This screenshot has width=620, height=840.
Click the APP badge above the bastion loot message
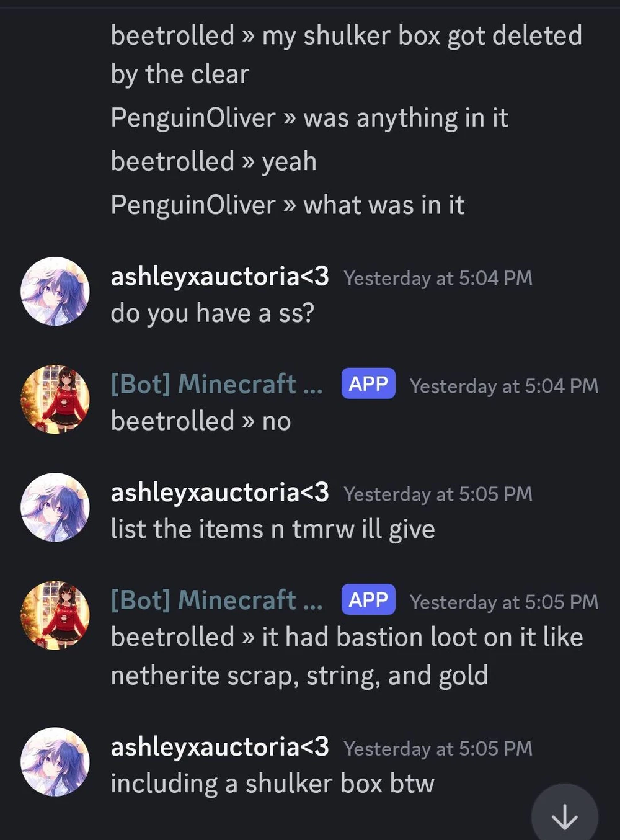pyautogui.click(x=368, y=600)
